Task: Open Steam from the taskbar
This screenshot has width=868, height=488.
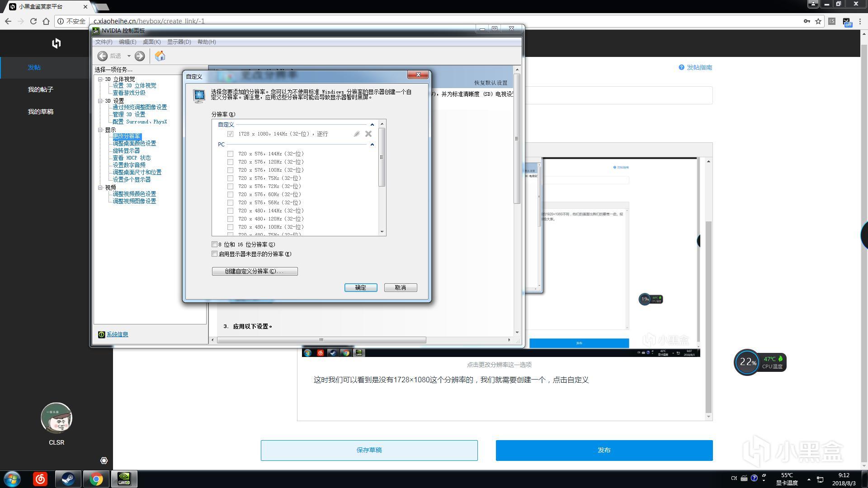Action: pyautogui.click(x=68, y=479)
